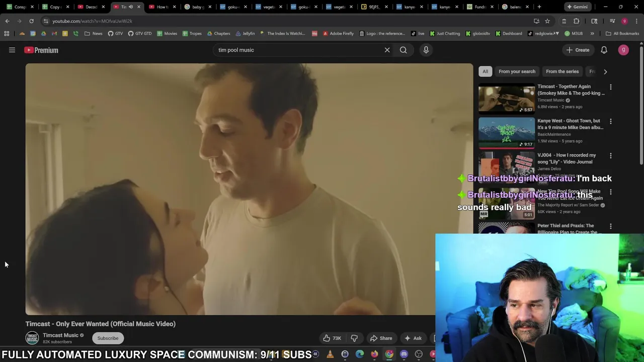The width and height of the screenshot is (644, 362).
Task: Open Timcast Music channel avatar
Action: point(32,338)
